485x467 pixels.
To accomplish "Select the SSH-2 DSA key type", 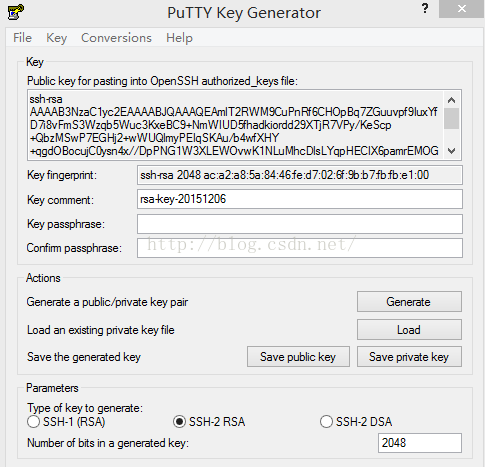I will coord(326,422).
